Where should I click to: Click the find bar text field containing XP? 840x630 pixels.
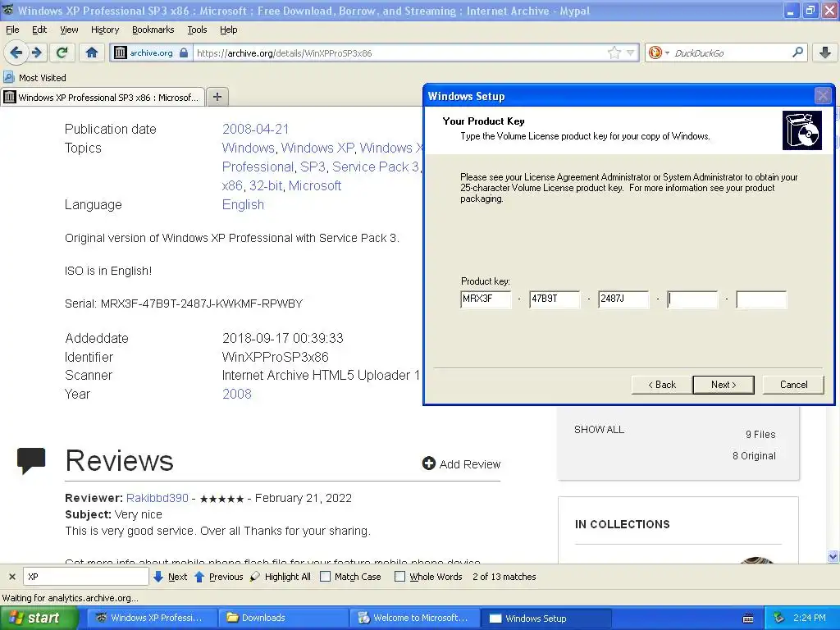tap(85, 577)
